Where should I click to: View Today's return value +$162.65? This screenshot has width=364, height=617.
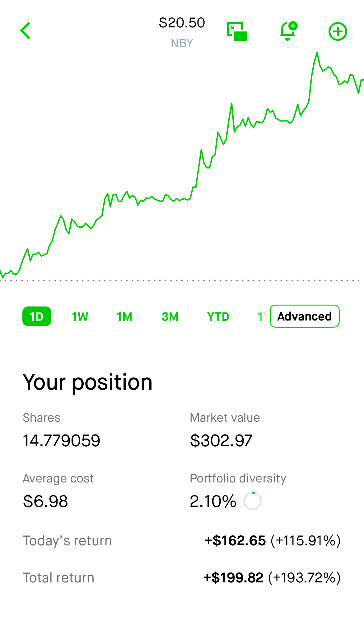(x=235, y=541)
